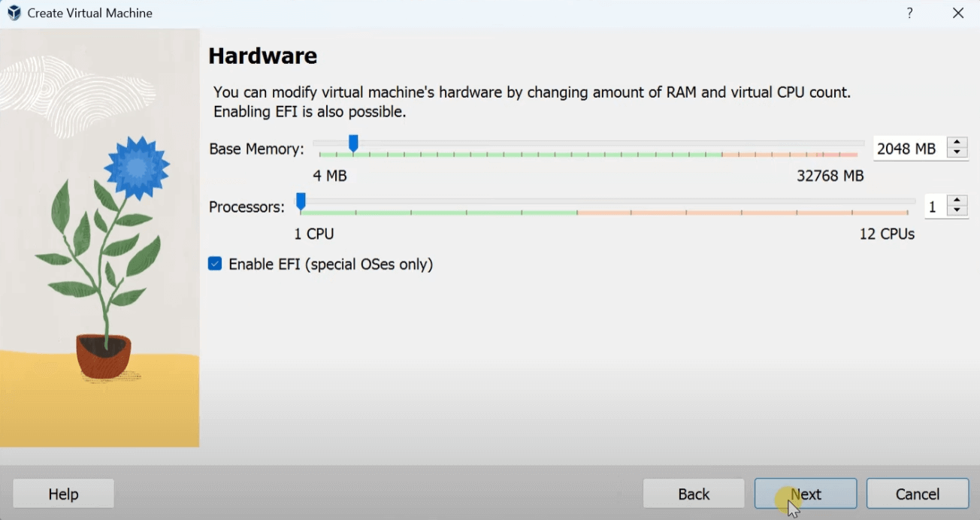The width and height of the screenshot is (980, 520).
Task: Click the processor count value field
Action: tap(933, 207)
